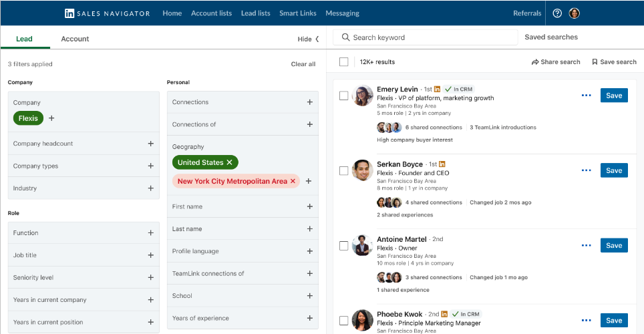Remove New York City Metropolitan Area filter

293,181
